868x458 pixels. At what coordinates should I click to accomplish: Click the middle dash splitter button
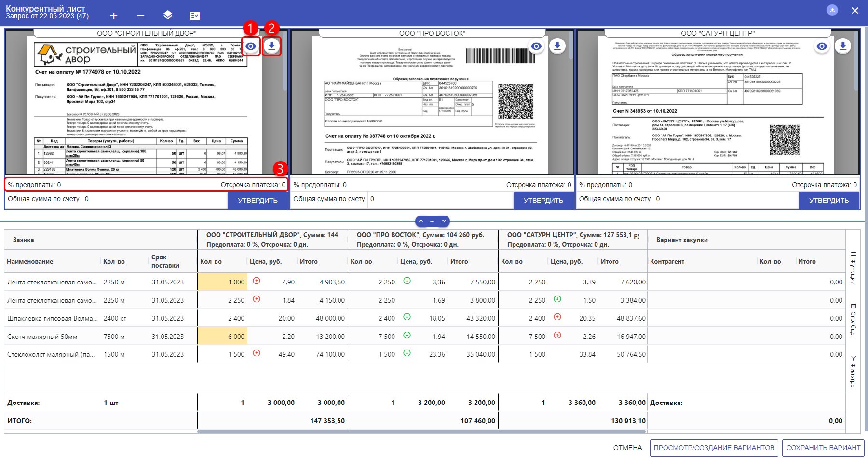pos(433,221)
